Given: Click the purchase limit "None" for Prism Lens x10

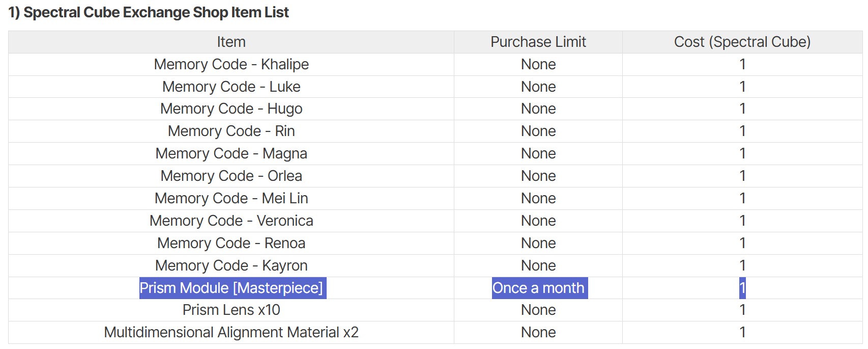Looking at the screenshot, I should click(538, 310).
